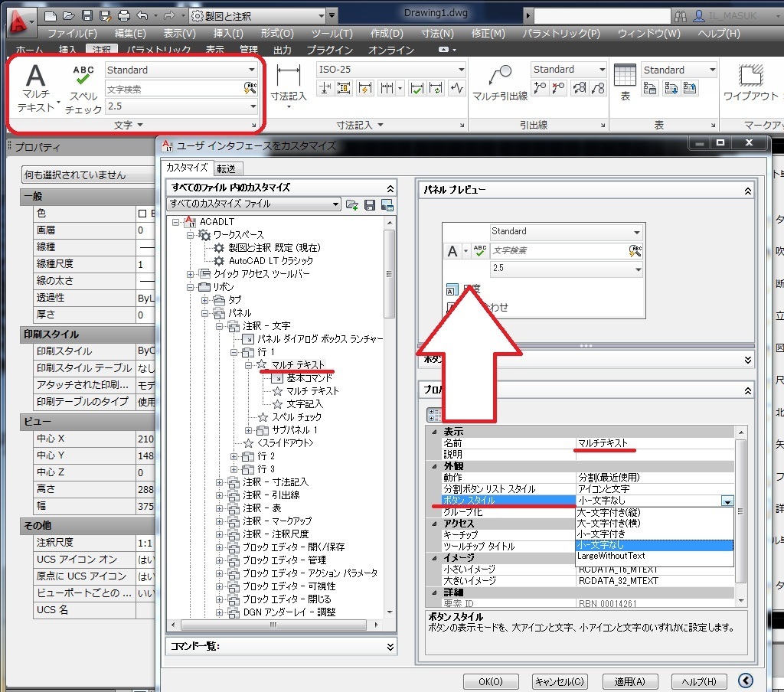Click the ヘルプ(H) dialog button
The height and width of the screenshot is (692, 784).
(x=699, y=681)
